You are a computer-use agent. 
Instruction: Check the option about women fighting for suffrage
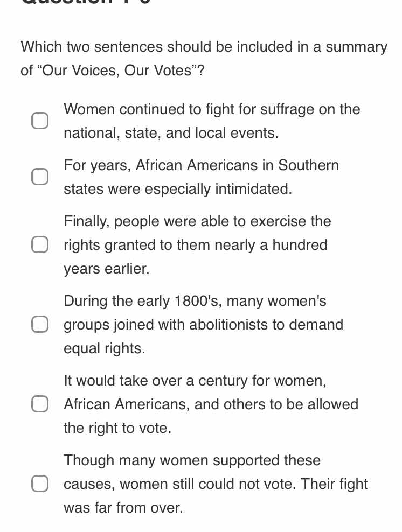(x=40, y=120)
